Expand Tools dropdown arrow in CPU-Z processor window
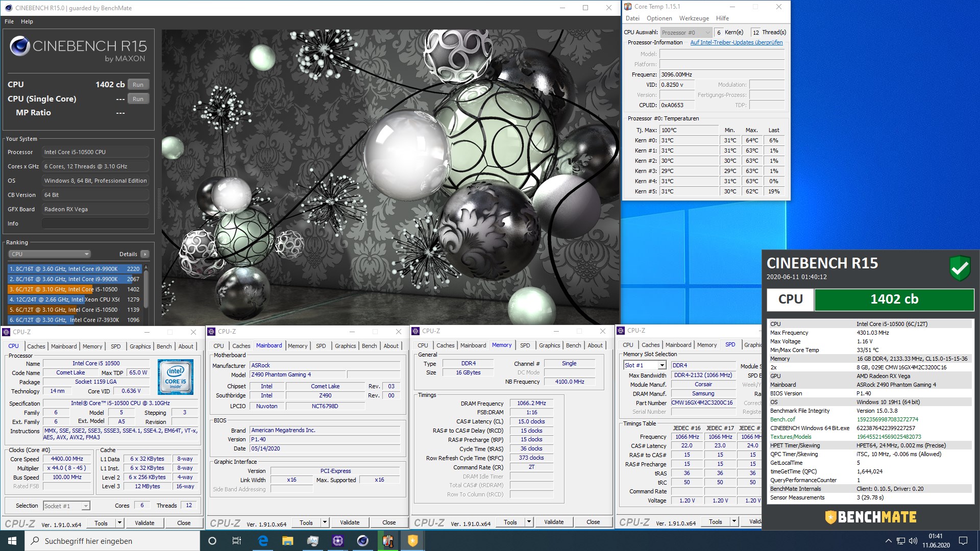The width and height of the screenshot is (980, 551). coord(119,523)
